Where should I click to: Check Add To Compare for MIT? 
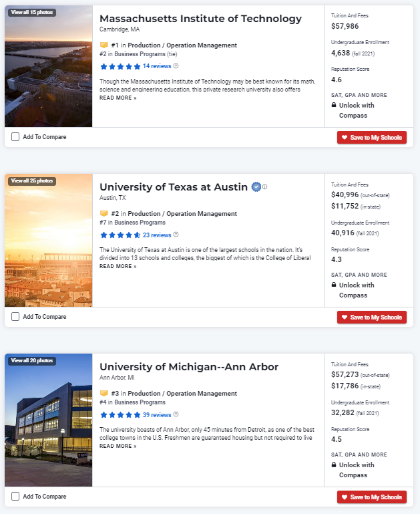click(x=15, y=137)
